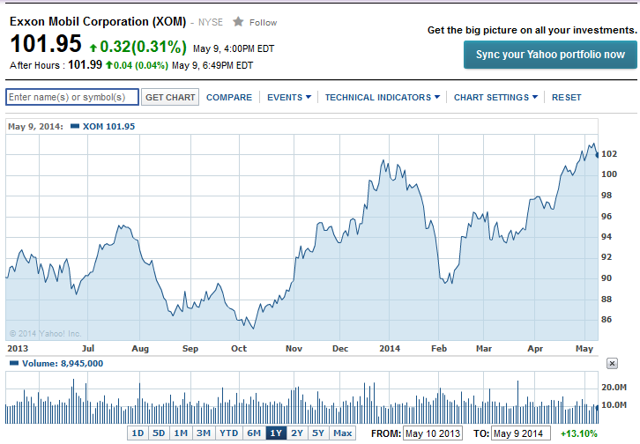This screenshot has height=444, width=640.
Task: Click the Volume legend color marker
Action: point(14,363)
